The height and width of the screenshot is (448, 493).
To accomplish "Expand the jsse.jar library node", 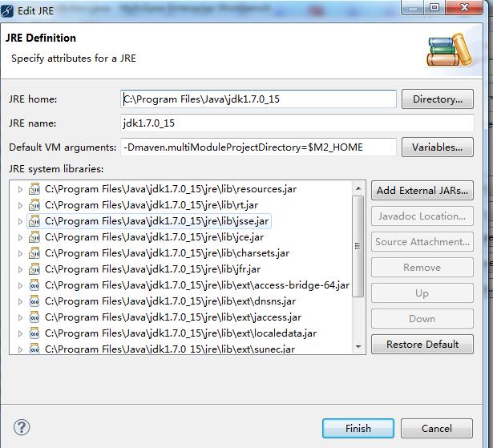I will coord(20,221).
